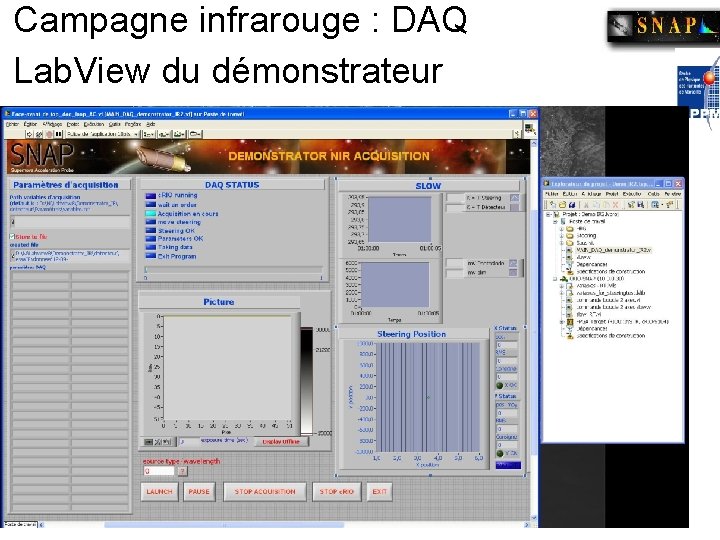Click the path variables d'acquisition input field

coord(70,222)
